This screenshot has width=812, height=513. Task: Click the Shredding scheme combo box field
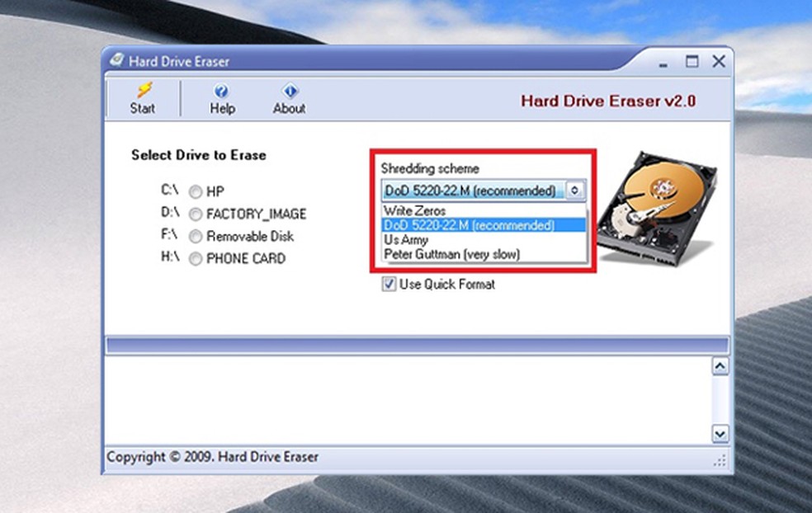coord(484,191)
